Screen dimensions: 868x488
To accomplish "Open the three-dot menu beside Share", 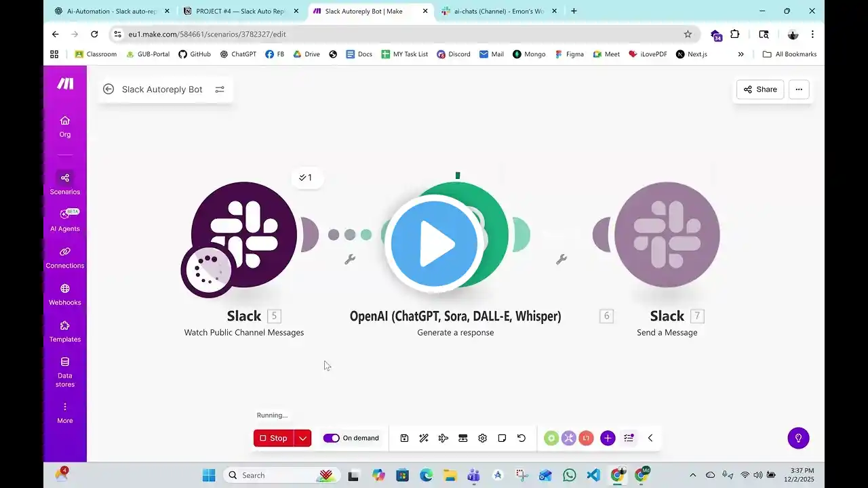I will click(x=799, y=89).
